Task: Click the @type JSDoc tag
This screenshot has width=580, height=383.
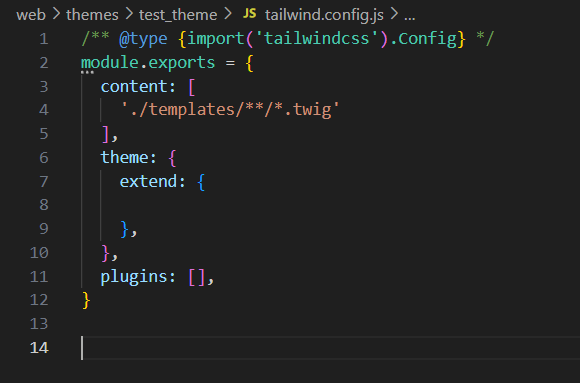Action: point(143,38)
